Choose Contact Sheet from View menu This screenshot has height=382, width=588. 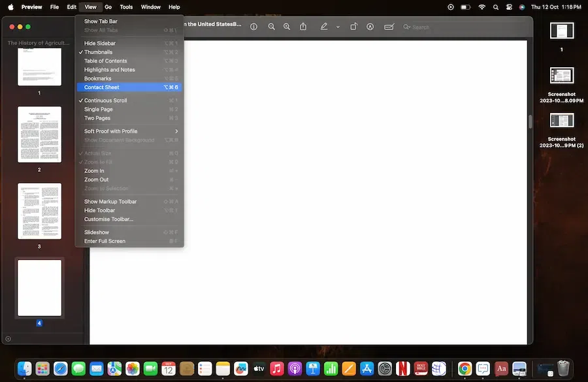click(129, 88)
